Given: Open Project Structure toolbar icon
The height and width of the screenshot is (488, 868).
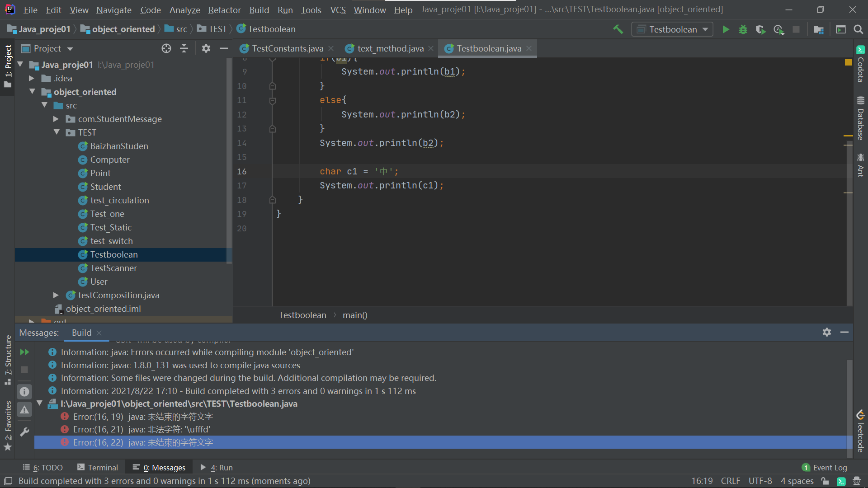Looking at the screenshot, I should pyautogui.click(x=818, y=29).
